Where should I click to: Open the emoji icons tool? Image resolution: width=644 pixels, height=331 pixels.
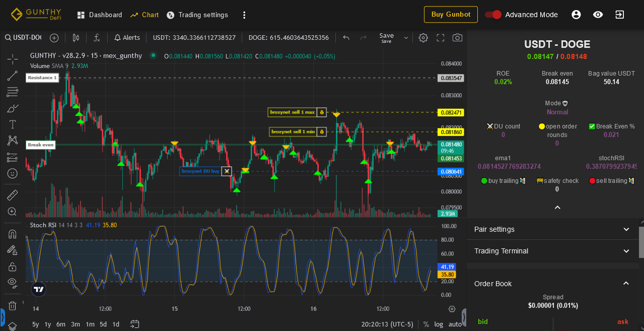(x=13, y=173)
